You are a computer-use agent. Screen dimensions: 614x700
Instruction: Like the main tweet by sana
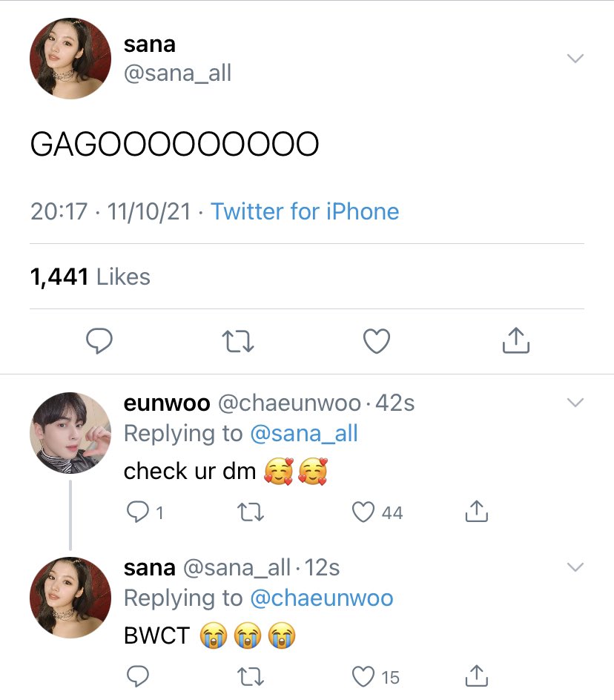pyautogui.click(x=377, y=341)
